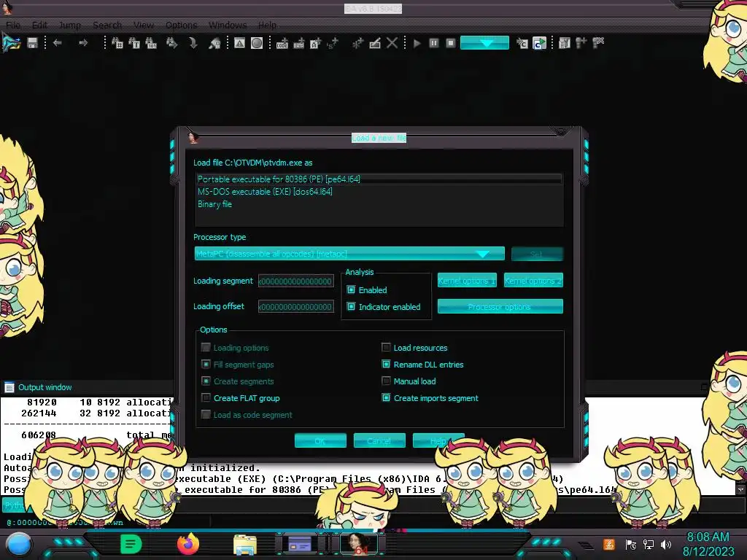The height and width of the screenshot is (560, 747).
Task: Click the C pseudocode icon left of highlighted one
Action: 522,43
